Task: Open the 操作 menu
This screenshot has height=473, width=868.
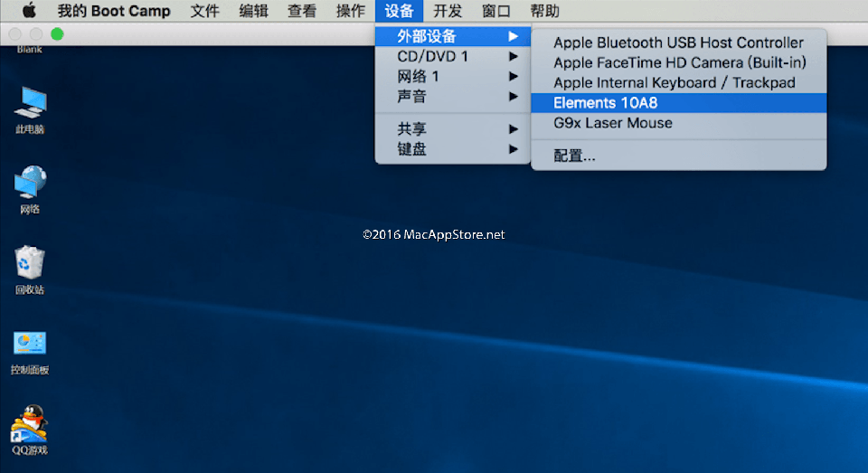Action: coord(351,11)
